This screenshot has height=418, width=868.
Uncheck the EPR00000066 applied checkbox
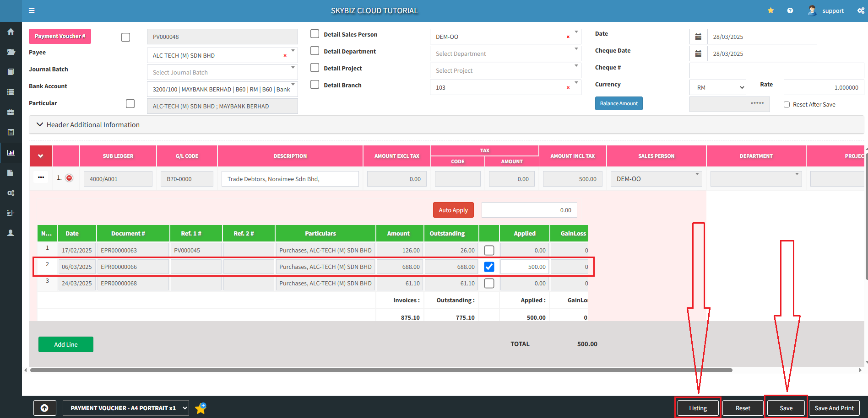point(489,267)
